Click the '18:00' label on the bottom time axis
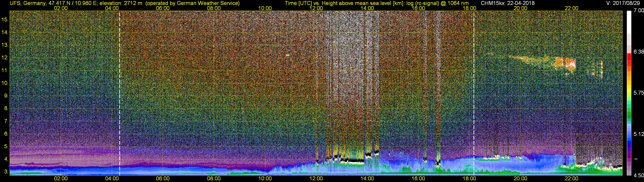This screenshot has height=182, width=644. [x=469, y=179]
